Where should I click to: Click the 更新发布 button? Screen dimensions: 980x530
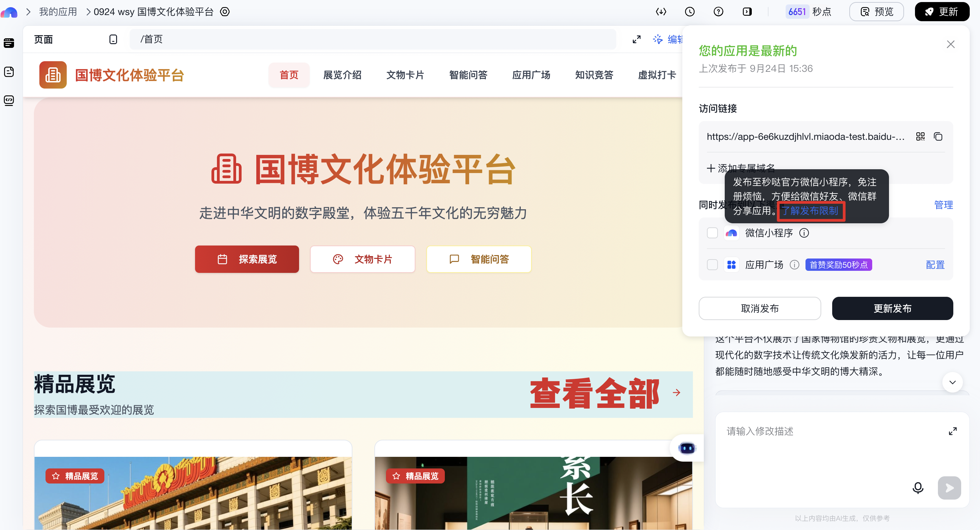coord(892,308)
